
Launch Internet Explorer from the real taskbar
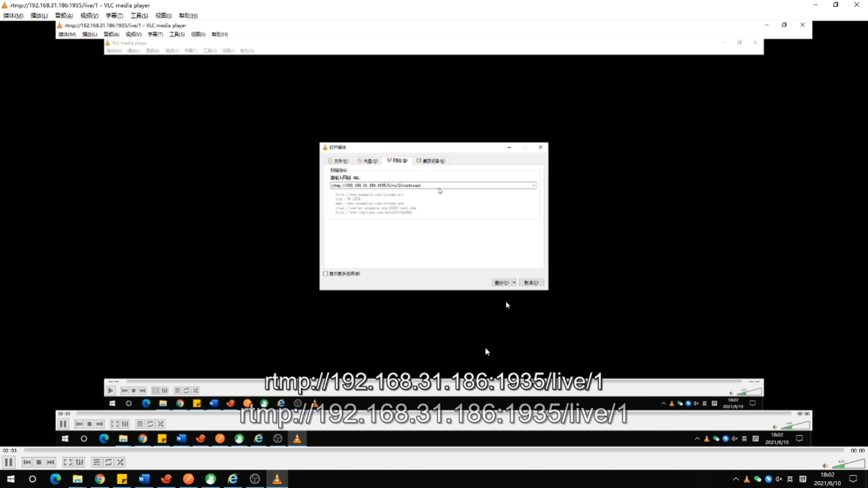point(233,479)
